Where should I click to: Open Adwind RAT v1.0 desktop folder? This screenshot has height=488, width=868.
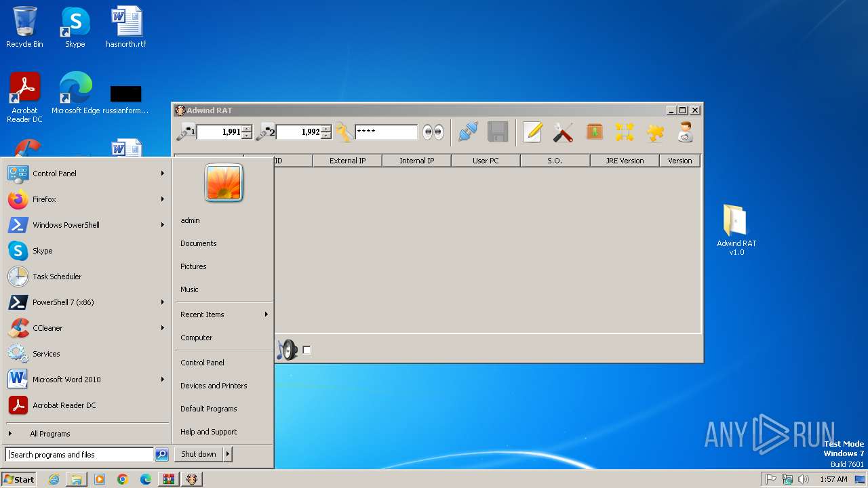pos(736,229)
